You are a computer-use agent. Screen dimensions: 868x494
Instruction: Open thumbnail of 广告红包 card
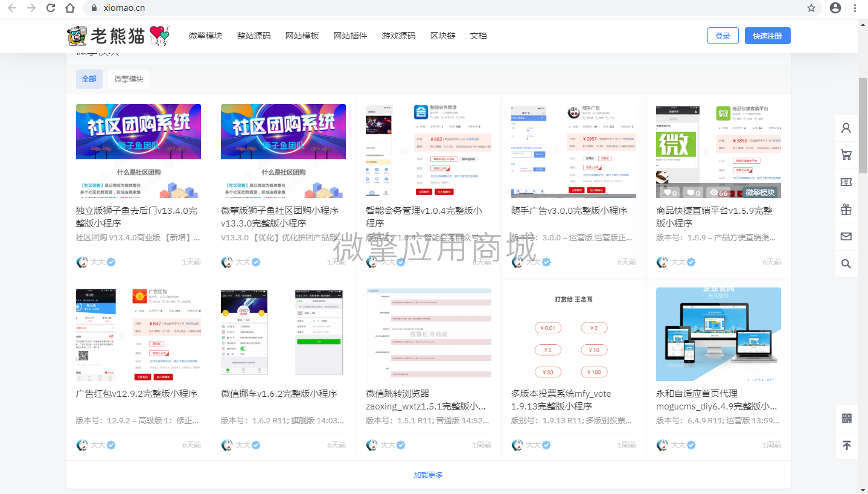point(139,334)
